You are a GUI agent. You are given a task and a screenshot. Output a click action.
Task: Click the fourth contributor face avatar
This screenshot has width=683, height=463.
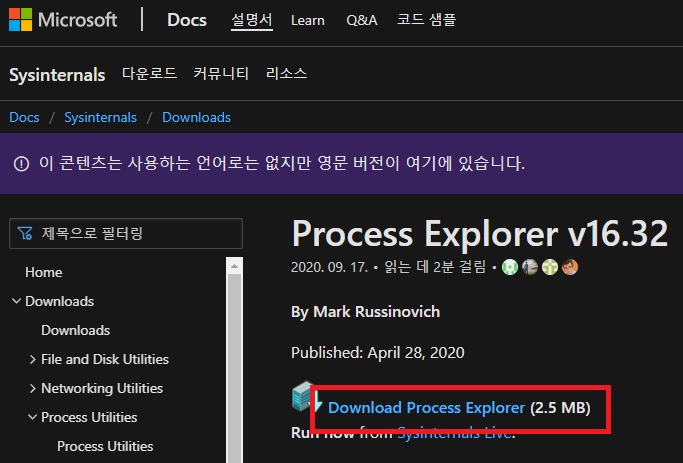[570, 267]
